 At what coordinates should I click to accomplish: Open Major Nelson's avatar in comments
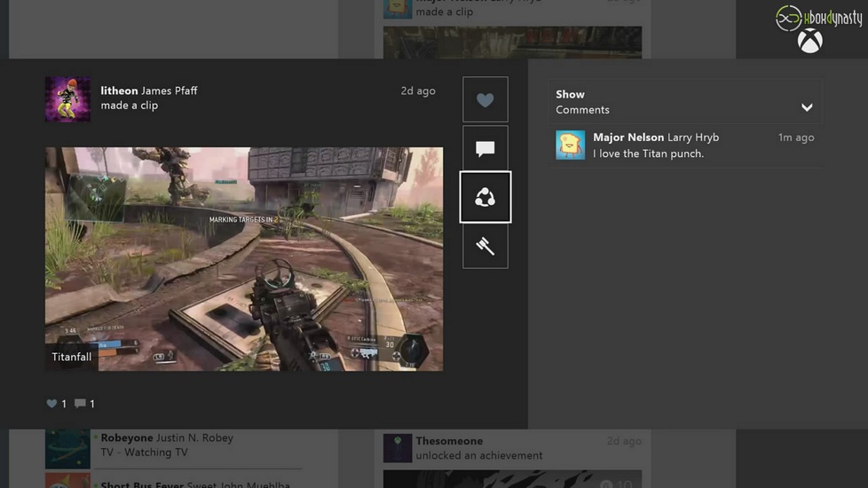pyautogui.click(x=570, y=145)
